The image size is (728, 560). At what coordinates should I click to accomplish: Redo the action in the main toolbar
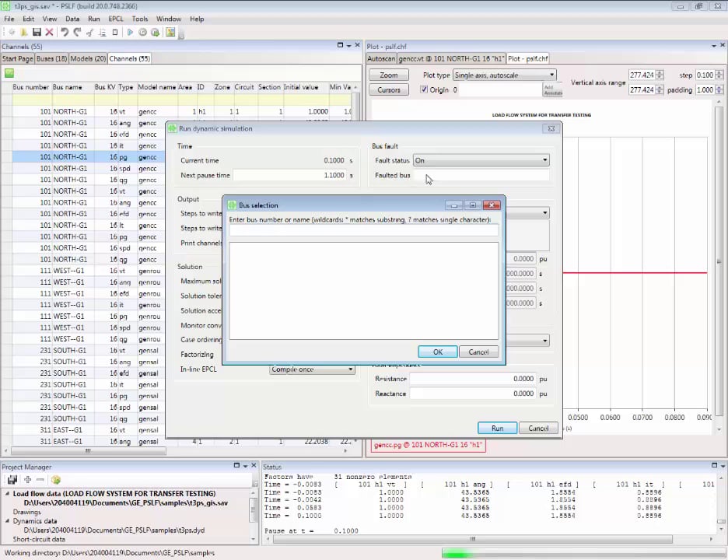pos(77,32)
